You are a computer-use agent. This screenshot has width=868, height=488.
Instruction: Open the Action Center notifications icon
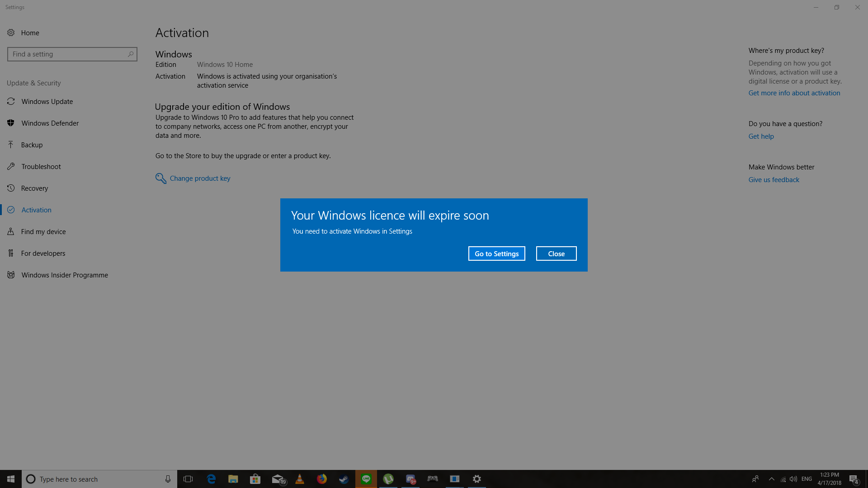(853, 479)
